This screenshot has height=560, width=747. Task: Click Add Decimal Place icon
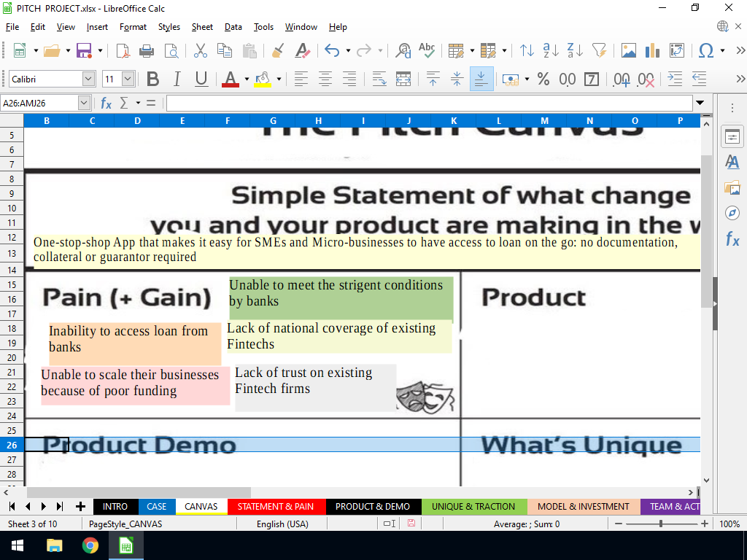coord(622,79)
